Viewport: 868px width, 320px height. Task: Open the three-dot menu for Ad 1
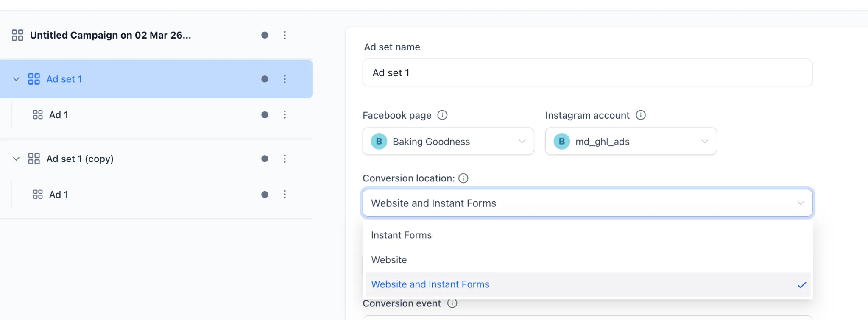pos(285,114)
